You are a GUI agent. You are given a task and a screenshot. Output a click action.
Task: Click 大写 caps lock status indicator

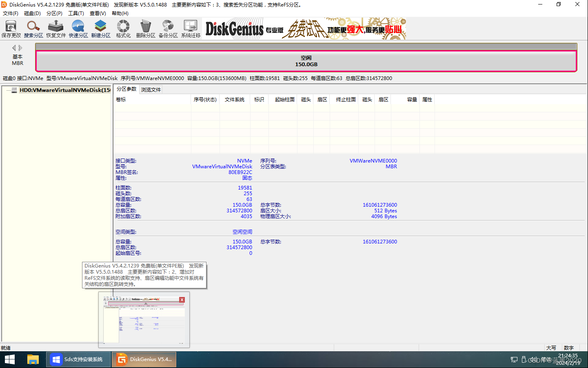pyautogui.click(x=551, y=348)
